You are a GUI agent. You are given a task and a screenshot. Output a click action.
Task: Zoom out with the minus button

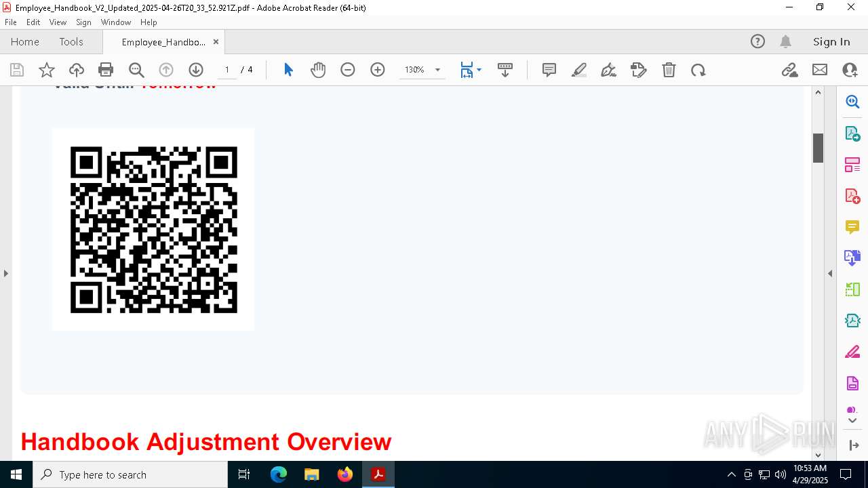point(348,70)
